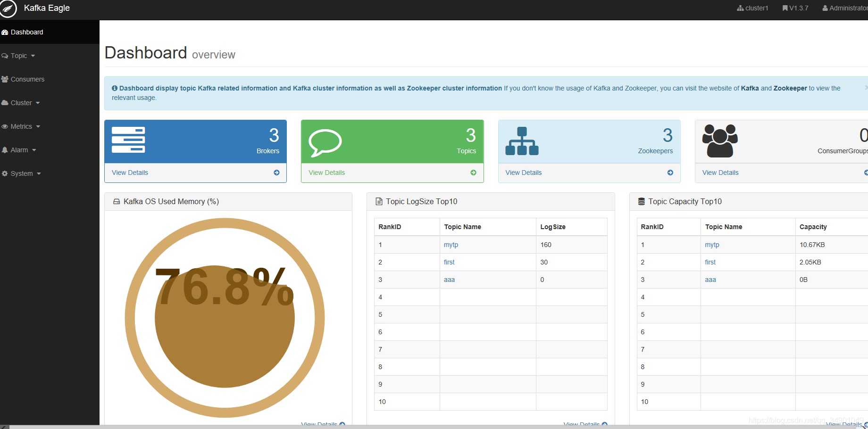Click the Kafka OS Used Memory panel icon
The width and height of the screenshot is (868, 429).
coord(117,201)
